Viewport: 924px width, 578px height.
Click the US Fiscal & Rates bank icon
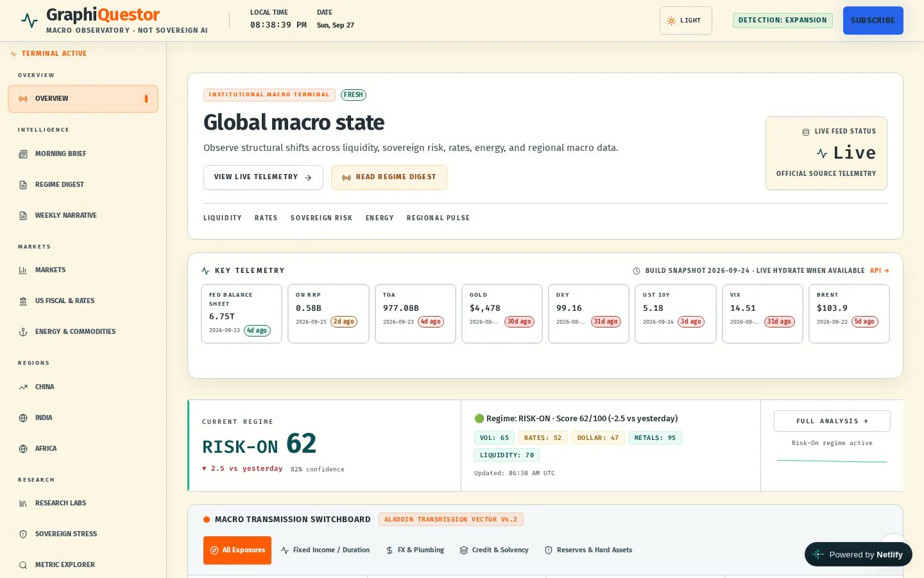click(23, 301)
